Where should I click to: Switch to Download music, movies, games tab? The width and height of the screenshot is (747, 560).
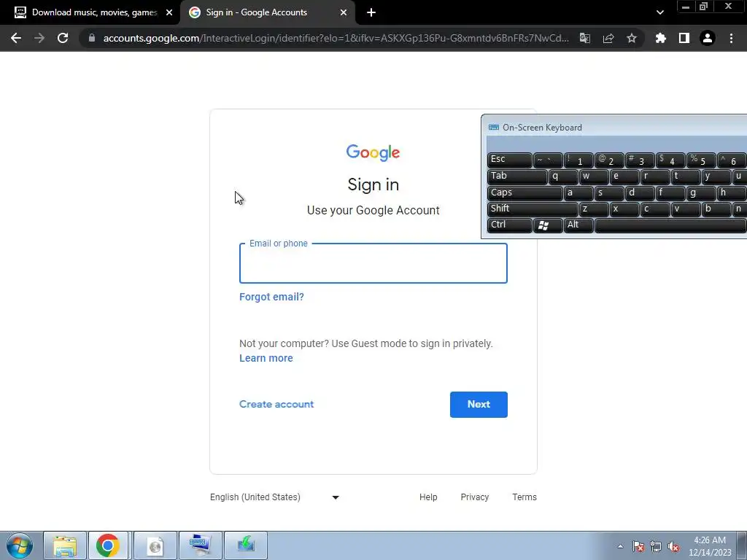click(x=90, y=12)
